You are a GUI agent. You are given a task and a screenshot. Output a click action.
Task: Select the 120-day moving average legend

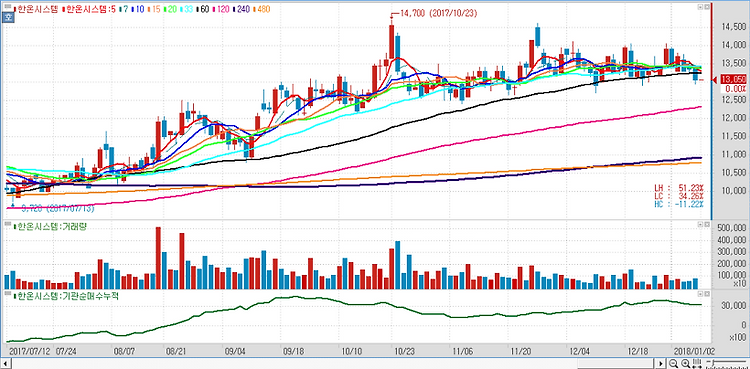221,9
